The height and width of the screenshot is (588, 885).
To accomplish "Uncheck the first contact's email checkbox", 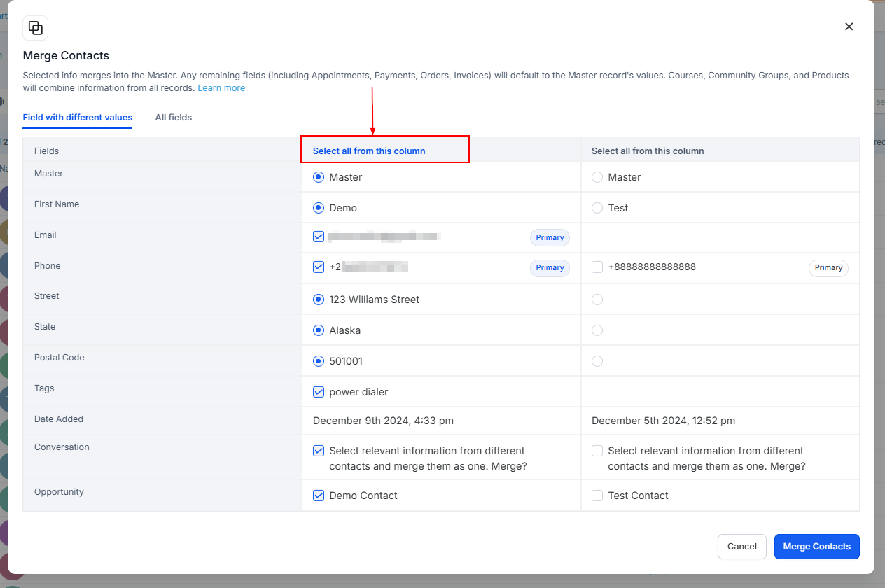I will coord(319,237).
